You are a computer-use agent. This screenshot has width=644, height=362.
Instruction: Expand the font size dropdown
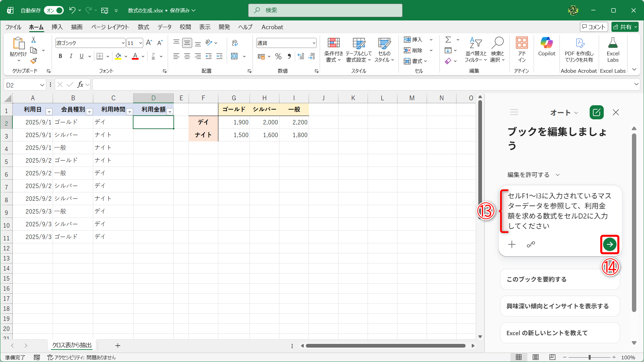pyautogui.click(x=141, y=43)
